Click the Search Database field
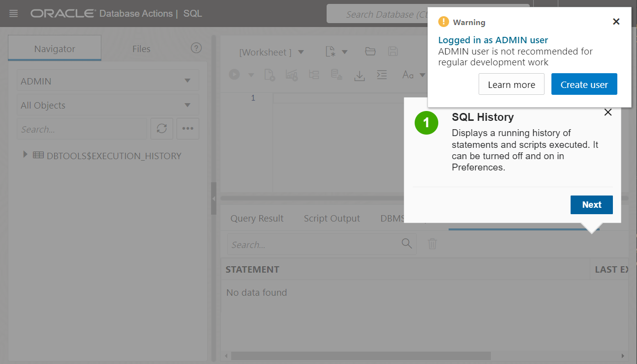This screenshot has height=364, width=637. 377,14
